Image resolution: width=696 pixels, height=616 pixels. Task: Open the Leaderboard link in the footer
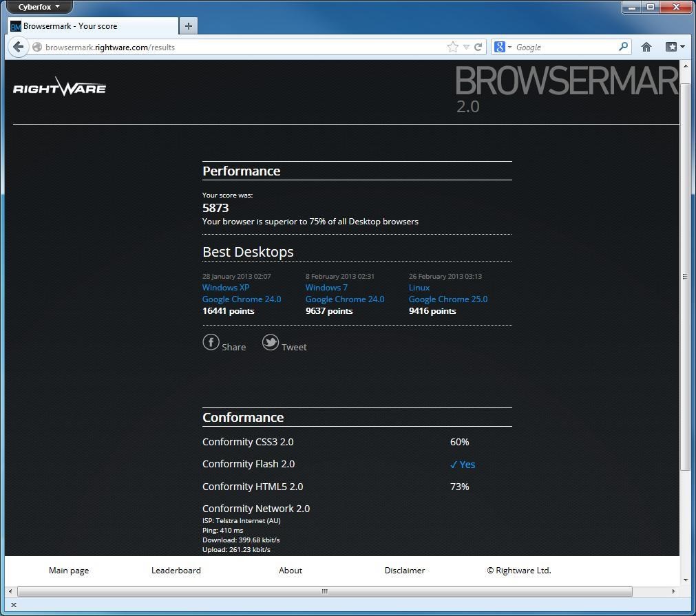(x=176, y=571)
